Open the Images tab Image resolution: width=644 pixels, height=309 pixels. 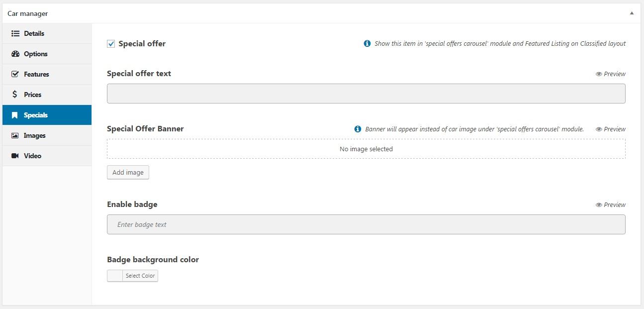coord(34,135)
